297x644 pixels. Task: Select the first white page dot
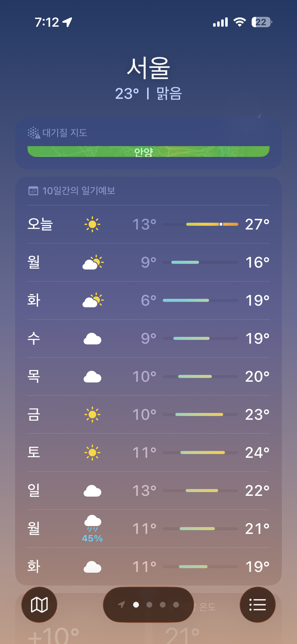tap(136, 605)
